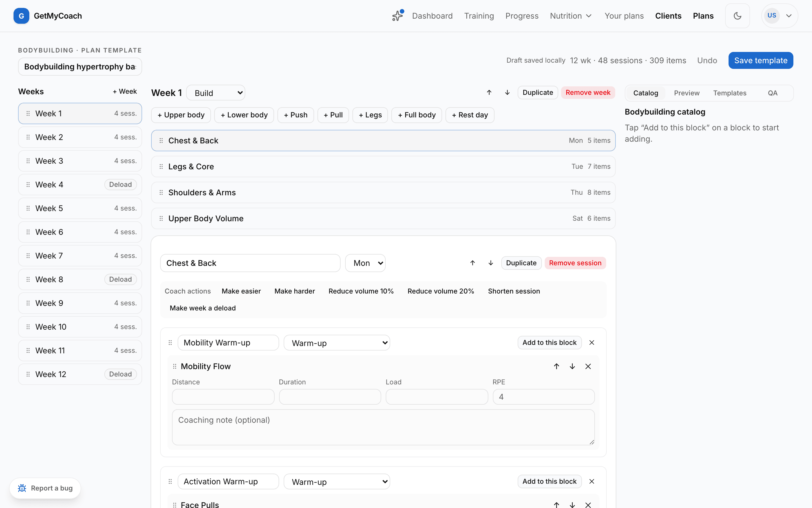The height and width of the screenshot is (508, 812).
Task: Switch to the QA tab
Action: pyautogui.click(x=773, y=93)
